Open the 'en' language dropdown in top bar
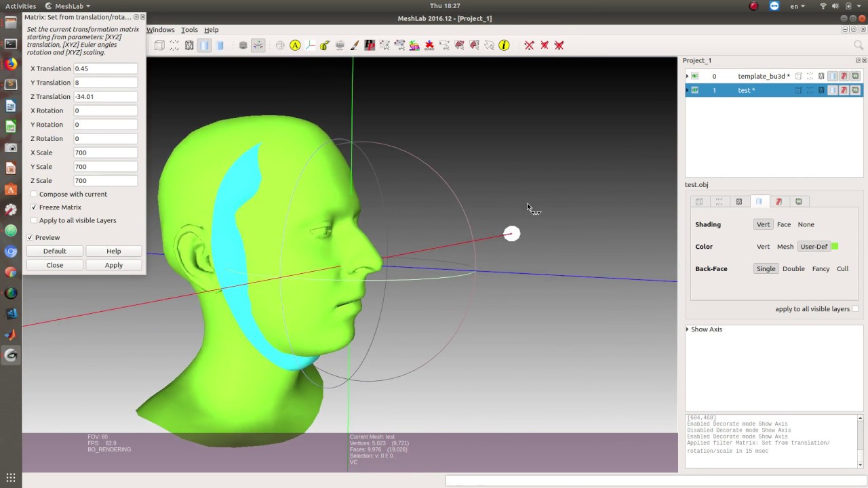 tap(797, 6)
